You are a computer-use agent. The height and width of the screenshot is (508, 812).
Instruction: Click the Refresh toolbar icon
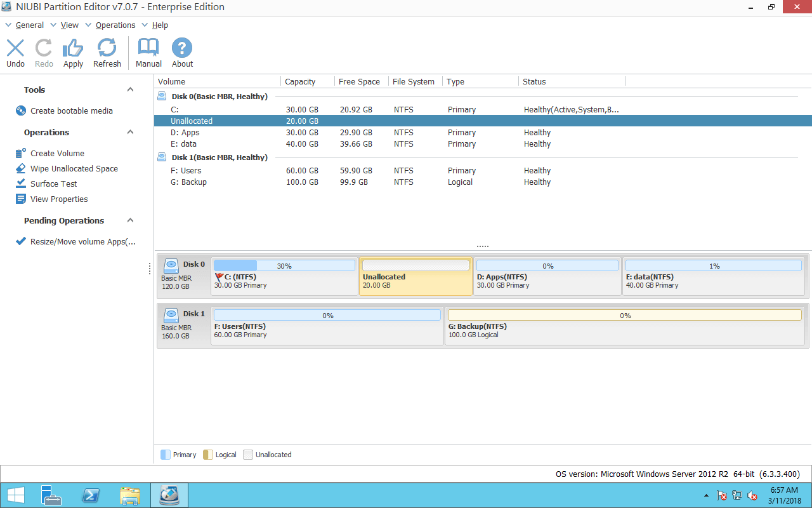107,48
